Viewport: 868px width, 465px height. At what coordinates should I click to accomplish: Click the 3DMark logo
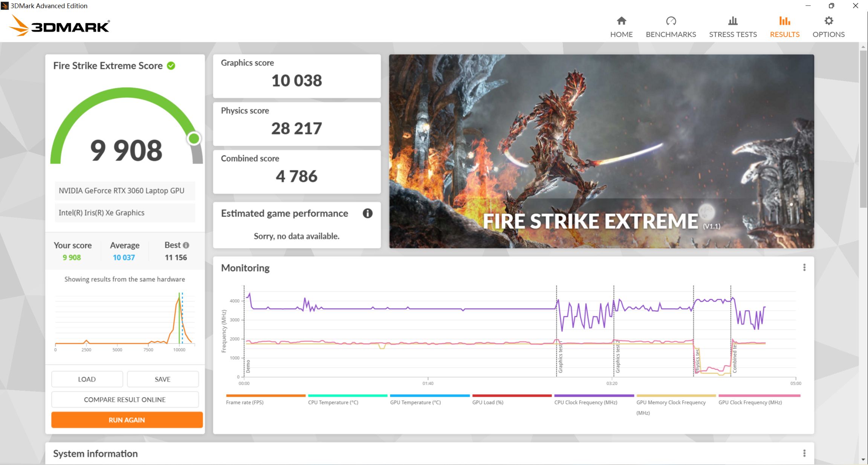[x=60, y=26]
